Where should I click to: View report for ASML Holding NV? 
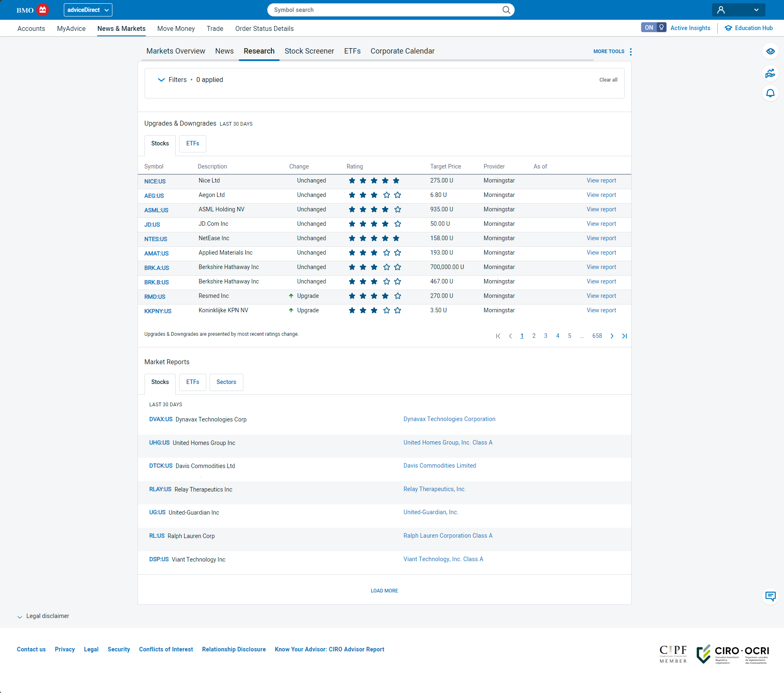(601, 210)
